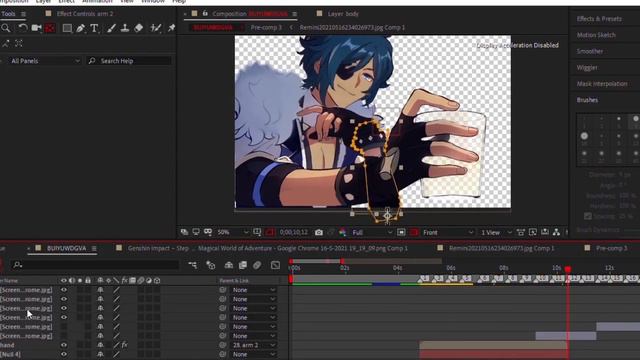The width and height of the screenshot is (640, 360).
Task: Open the Help menu
Action: [x=179, y=2]
